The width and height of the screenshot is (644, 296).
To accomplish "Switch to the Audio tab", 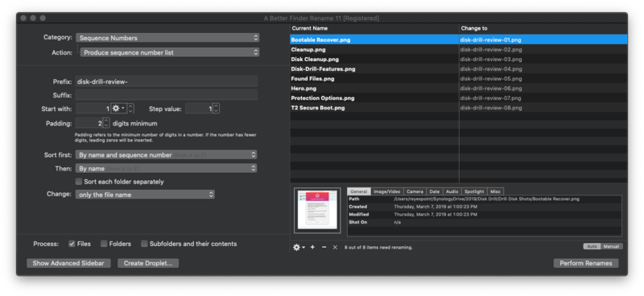I will [452, 191].
